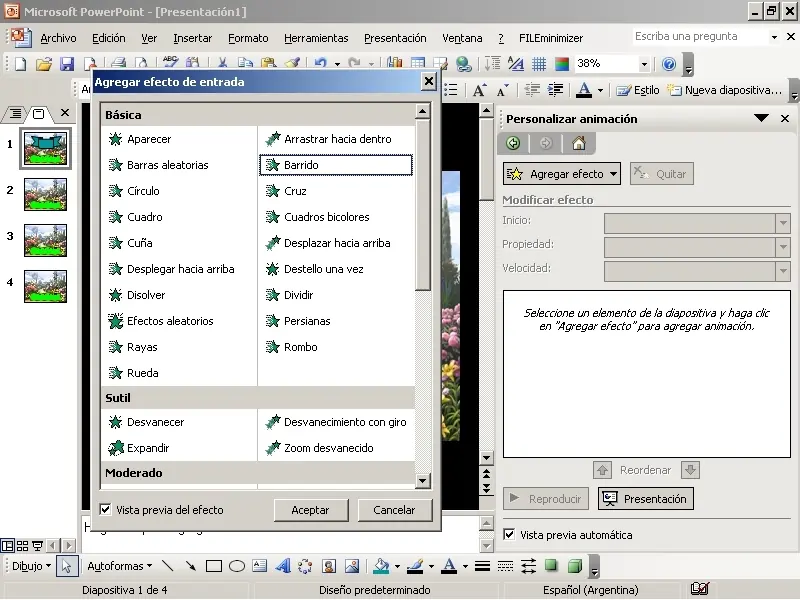Open the Help question mark icon

click(669, 64)
